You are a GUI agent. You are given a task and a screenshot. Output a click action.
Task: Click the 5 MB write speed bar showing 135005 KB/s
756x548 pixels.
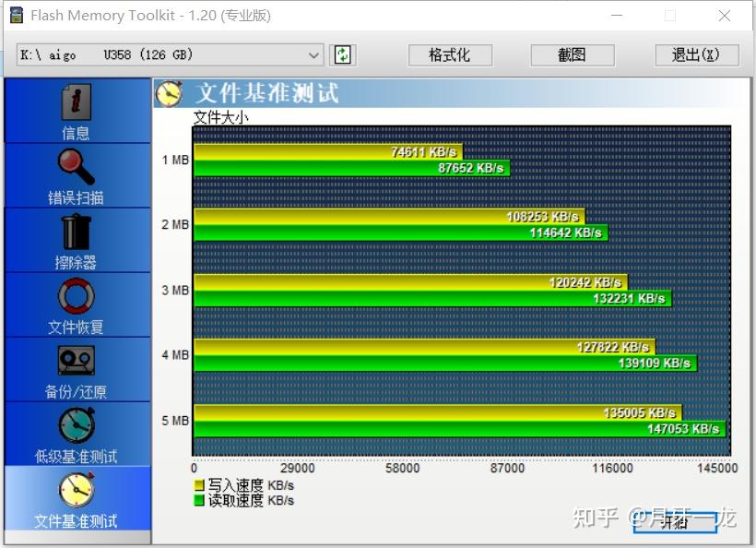coord(415,411)
